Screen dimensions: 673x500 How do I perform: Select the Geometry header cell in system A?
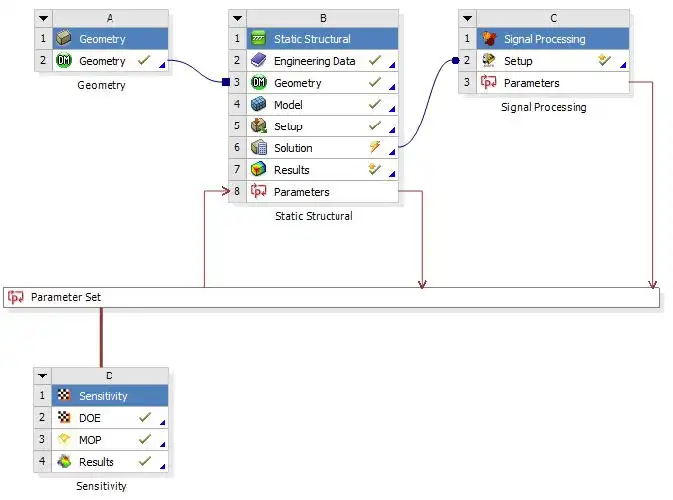(x=111, y=39)
